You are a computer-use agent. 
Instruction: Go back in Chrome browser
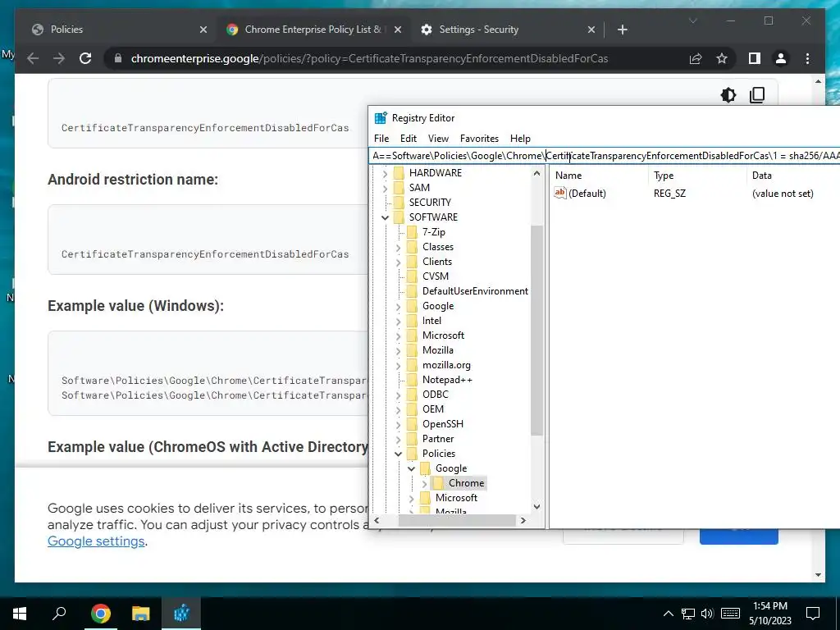(33, 58)
